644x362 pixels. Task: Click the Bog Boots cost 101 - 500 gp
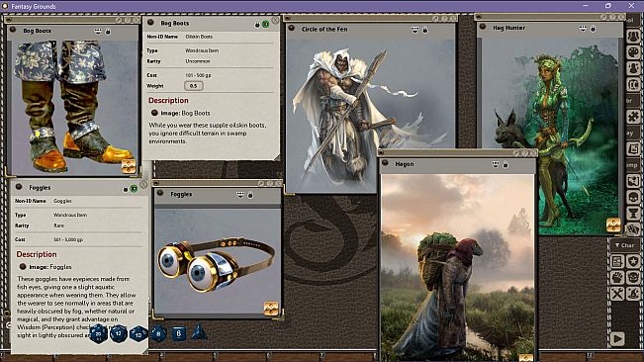click(198, 75)
